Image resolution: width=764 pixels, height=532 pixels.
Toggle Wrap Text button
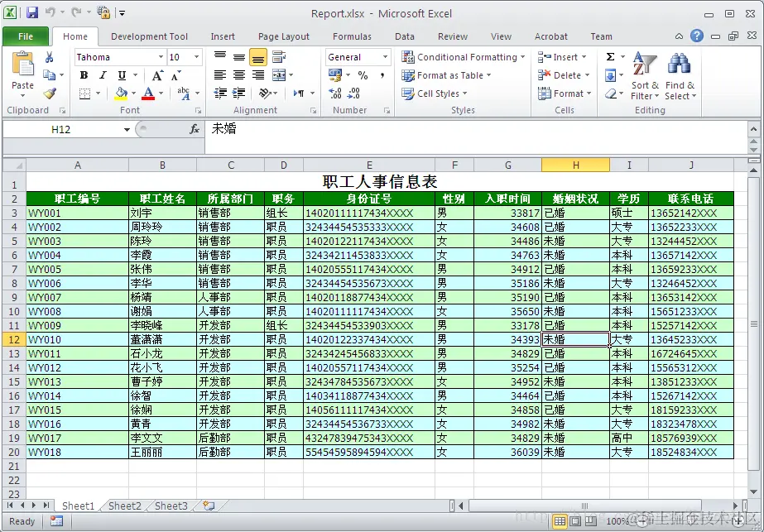[279, 57]
